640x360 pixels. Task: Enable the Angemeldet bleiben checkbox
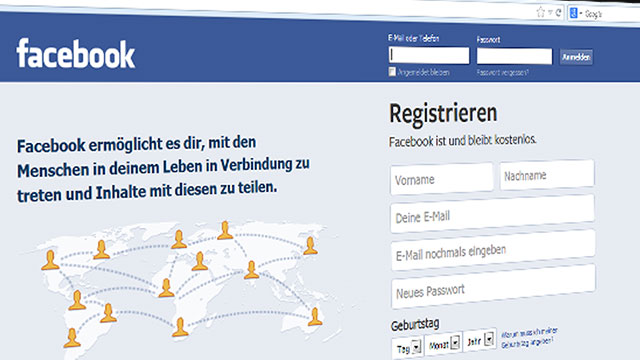(392, 72)
